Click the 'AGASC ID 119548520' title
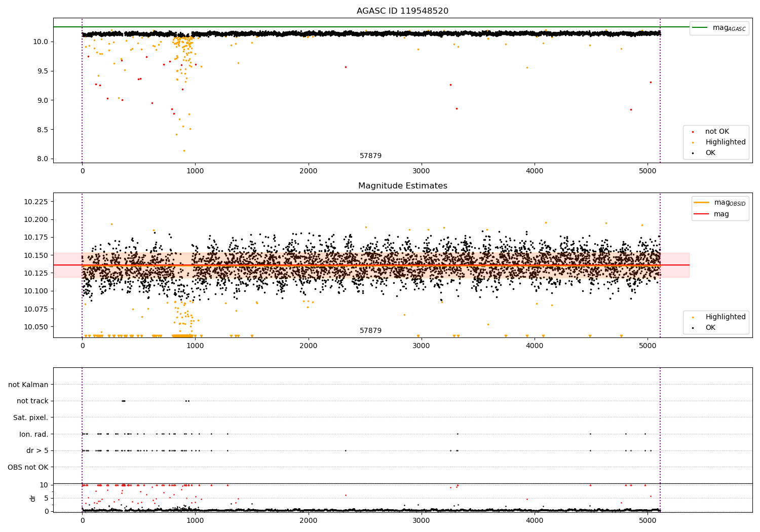This screenshot has width=760, height=532. (x=403, y=11)
